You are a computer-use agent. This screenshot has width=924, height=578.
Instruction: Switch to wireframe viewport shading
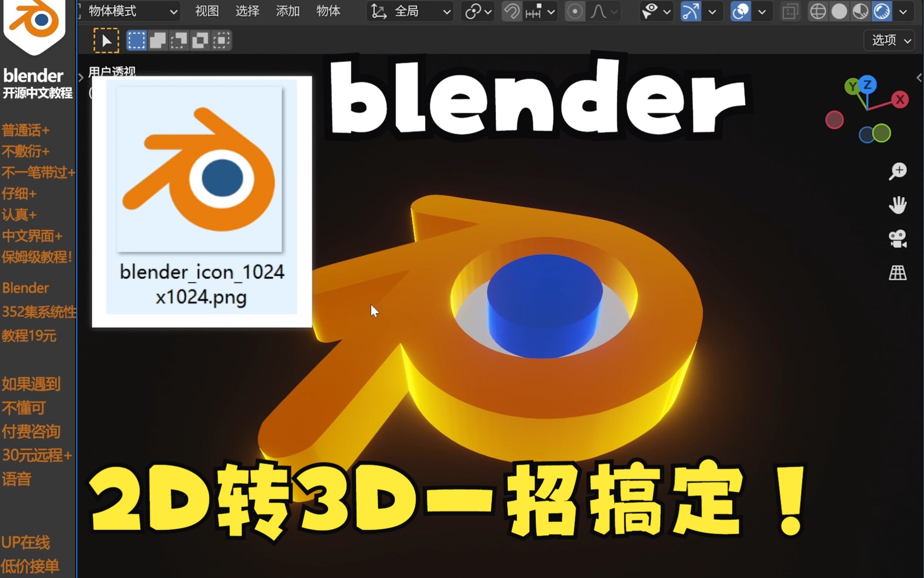click(x=818, y=11)
